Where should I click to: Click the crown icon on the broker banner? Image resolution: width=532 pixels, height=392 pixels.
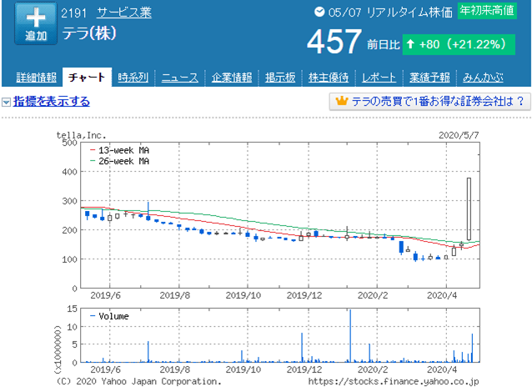click(342, 101)
